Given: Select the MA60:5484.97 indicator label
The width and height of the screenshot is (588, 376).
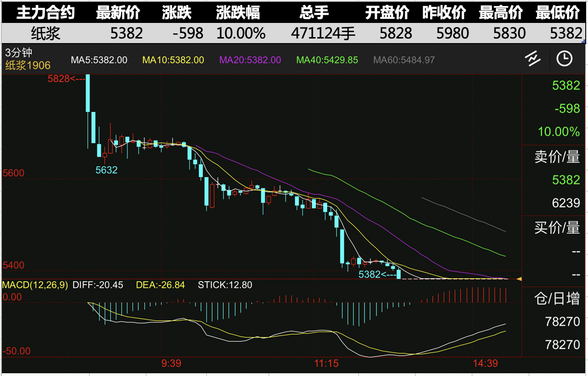Looking at the screenshot, I should [x=404, y=60].
